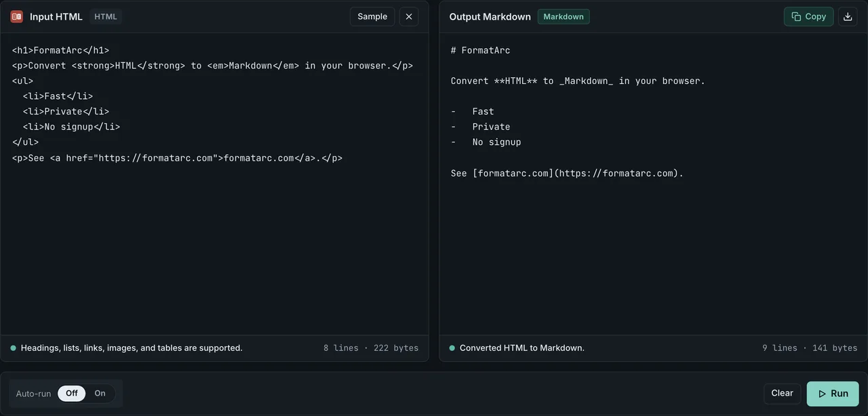Click the input line starting '<p>Convert <strong>HTML'
The width and height of the screenshot is (868, 416).
[212, 66]
